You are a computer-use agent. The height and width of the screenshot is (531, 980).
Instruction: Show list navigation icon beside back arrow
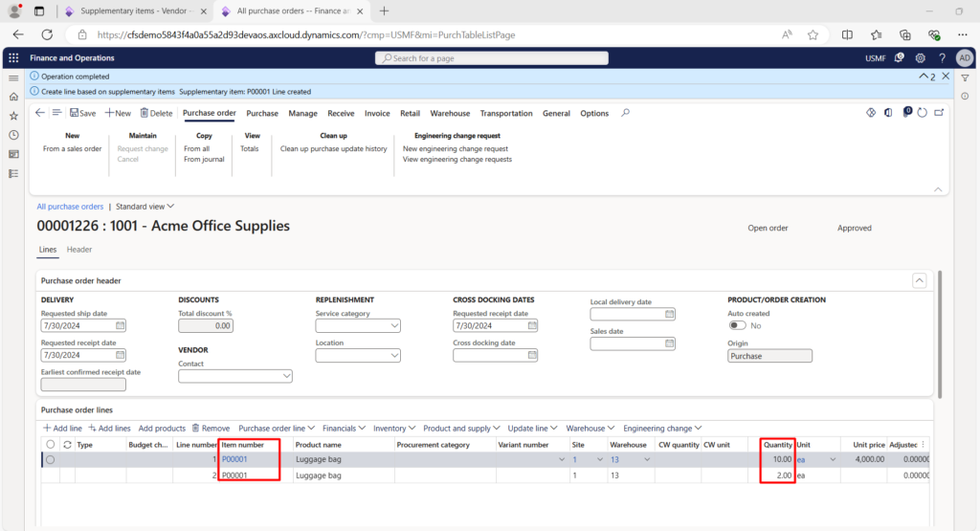(56, 113)
